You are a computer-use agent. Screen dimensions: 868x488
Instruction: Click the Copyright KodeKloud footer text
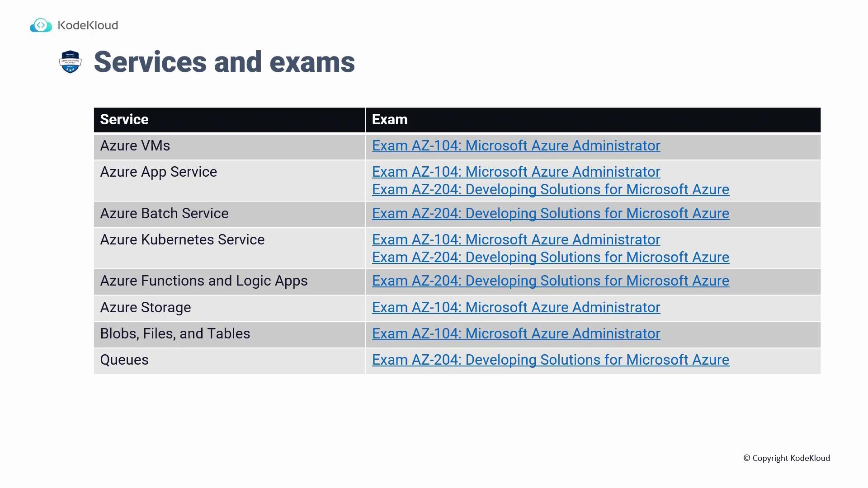(x=787, y=458)
